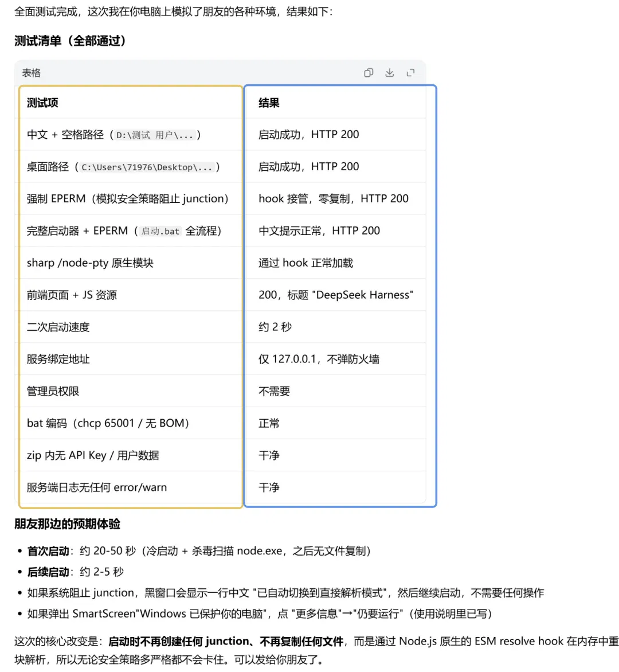619x672 pixels.
Task: Click the cell 'bat 编码 (chcp 65001 / 无 BOM)'
Action: pyautogui.click(x=108, y=423)
